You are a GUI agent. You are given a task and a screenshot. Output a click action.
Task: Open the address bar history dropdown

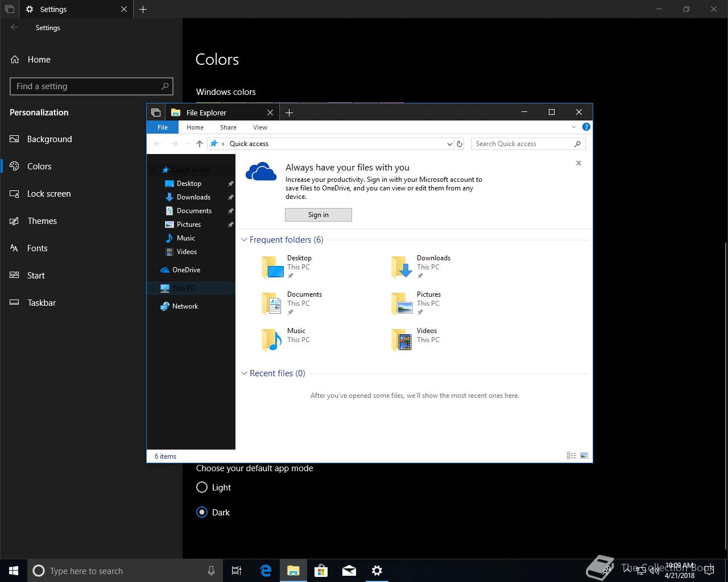coord(450,144)
